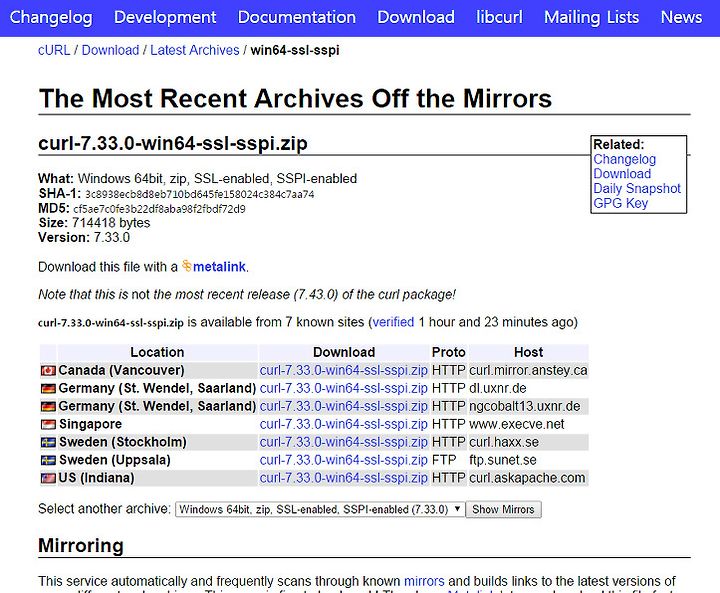Screen dimensions: 720x593
Task: Download zip via FTP from ftp.sunet.se
Action: 343,460
